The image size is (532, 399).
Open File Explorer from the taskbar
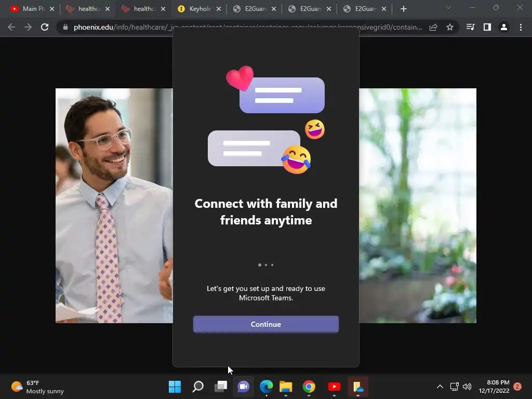coord(286,387)
